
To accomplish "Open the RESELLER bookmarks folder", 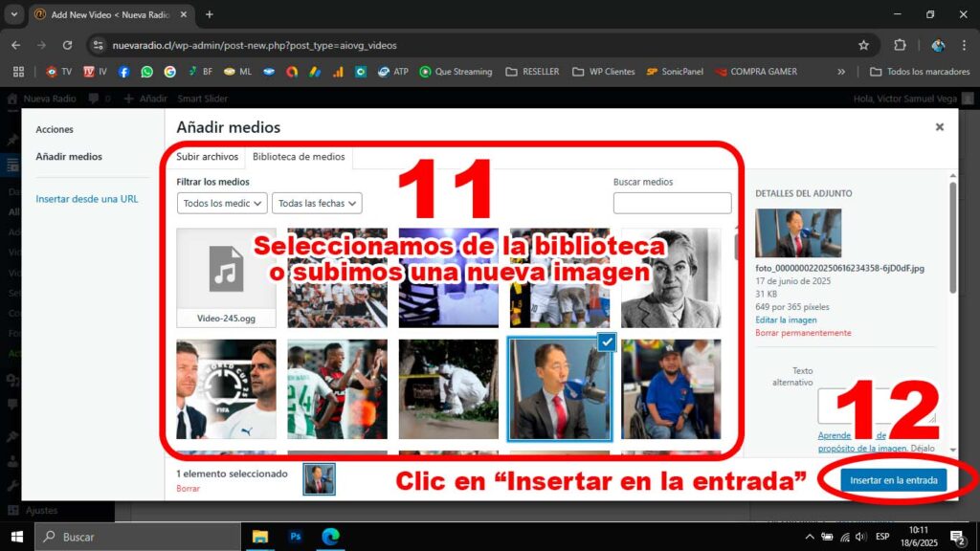I will (x=532, y=72).
